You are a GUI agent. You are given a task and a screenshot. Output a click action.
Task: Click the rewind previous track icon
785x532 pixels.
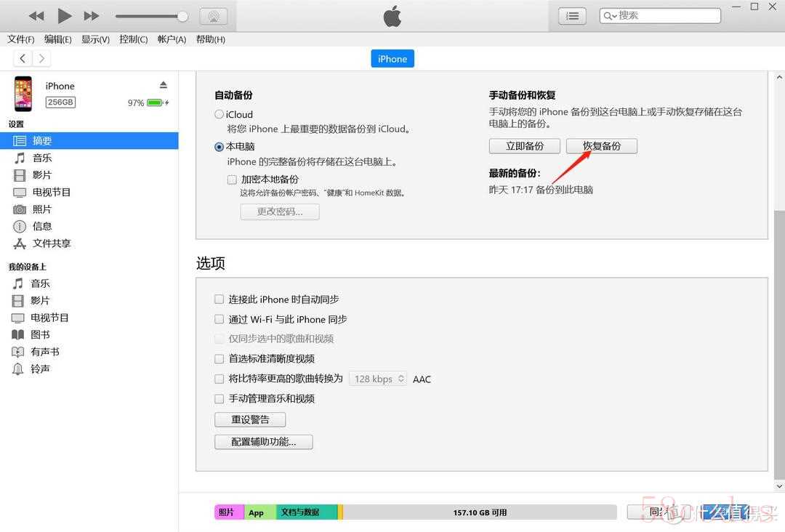[36, 16]
